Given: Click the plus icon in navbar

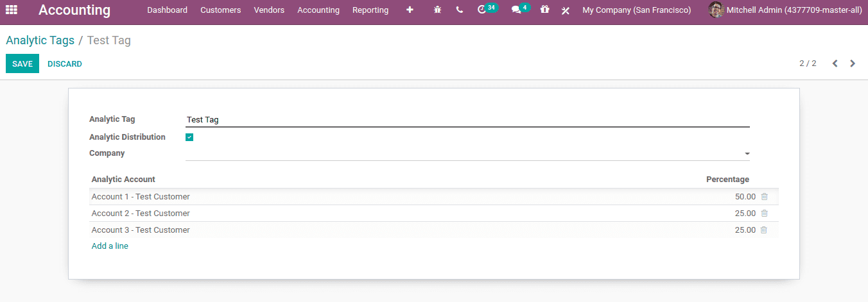Looking at the screenshot, I should [410, 10].
